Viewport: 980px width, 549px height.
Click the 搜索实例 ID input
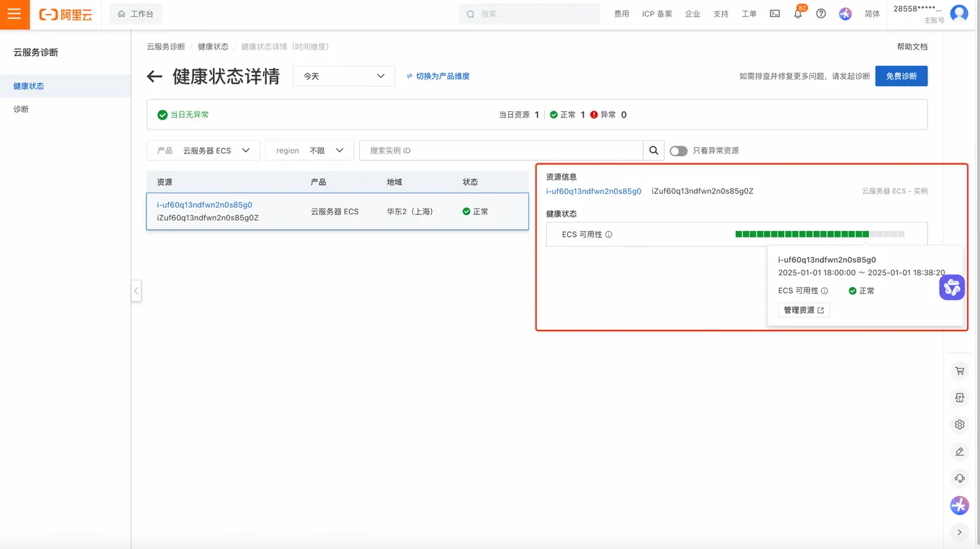[501, 151]
